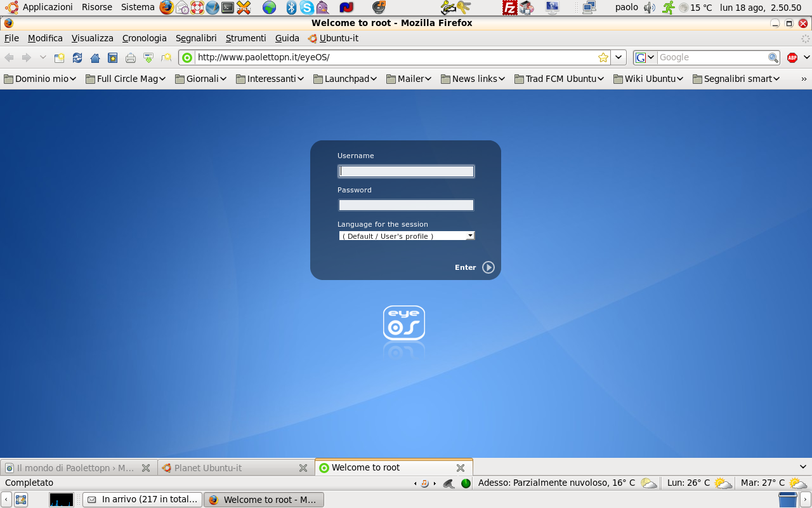Click the music player icon in the status bar

pos(425,483)
